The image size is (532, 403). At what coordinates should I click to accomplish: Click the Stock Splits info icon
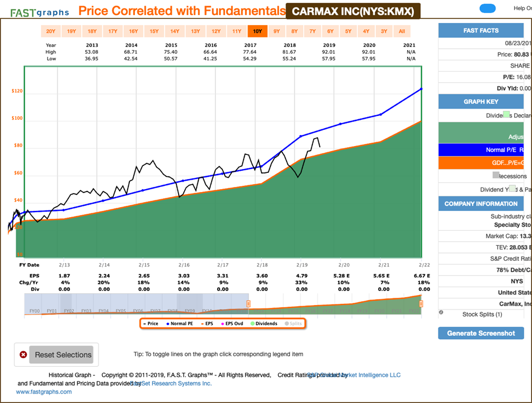(441, 312)
